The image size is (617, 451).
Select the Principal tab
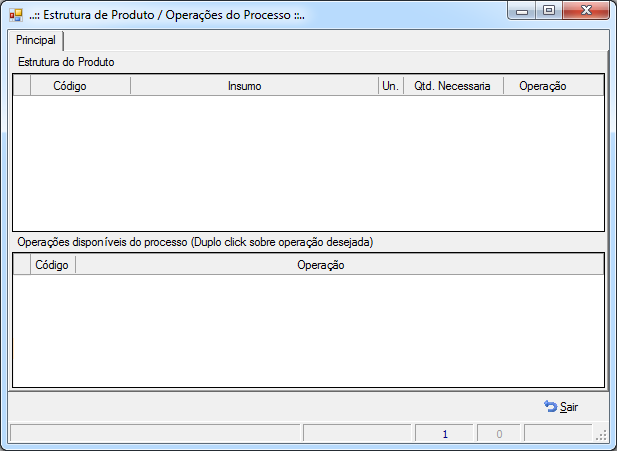[x=35, y=40]
